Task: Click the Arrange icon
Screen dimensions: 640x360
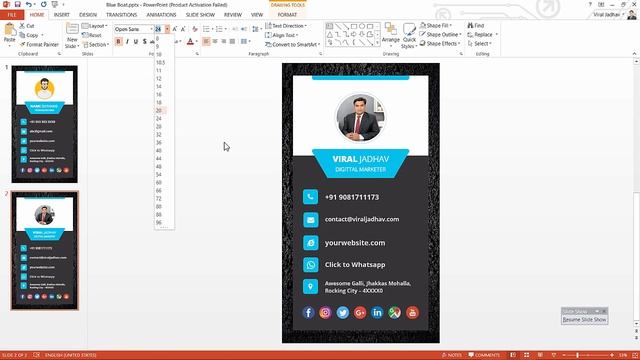Action: 391,34
